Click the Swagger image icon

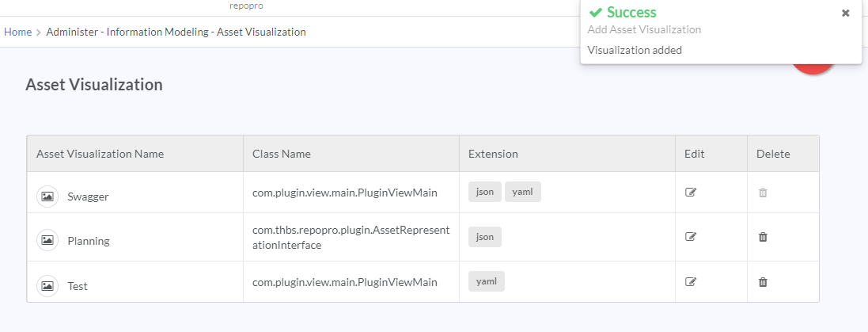[47, 197]
